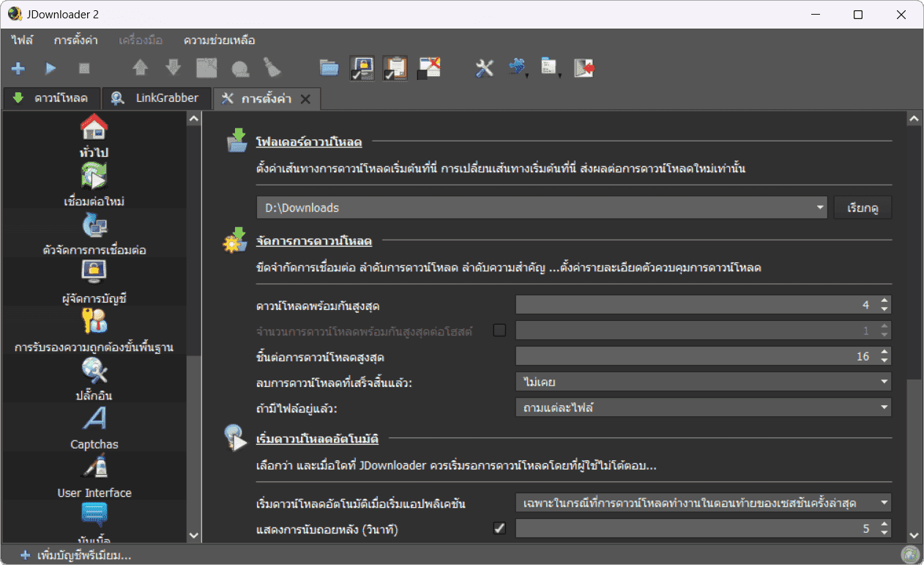The height and width of the screenshot is (565, 924).
Task: Start downloads with the play icon
Action: click(x=51, y=68)
